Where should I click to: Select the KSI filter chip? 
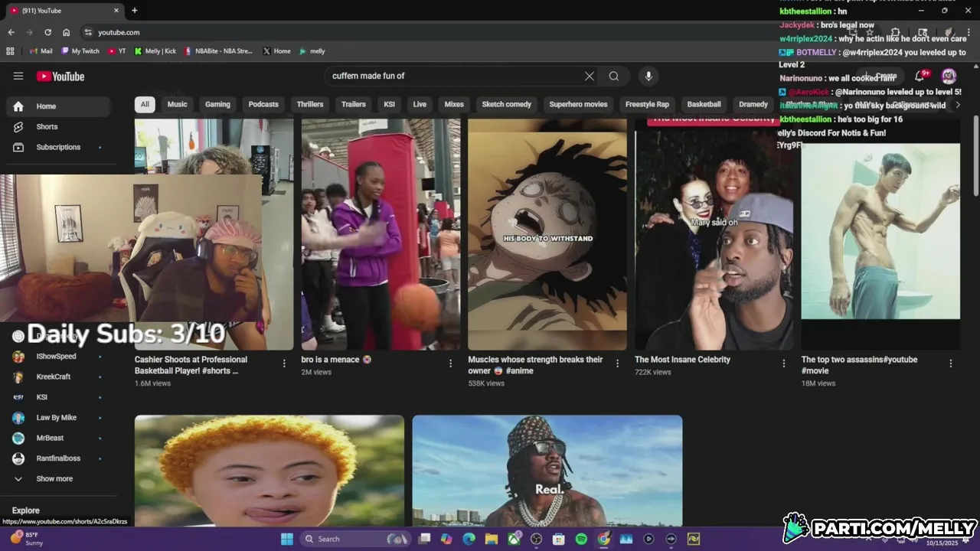[390, 104]
